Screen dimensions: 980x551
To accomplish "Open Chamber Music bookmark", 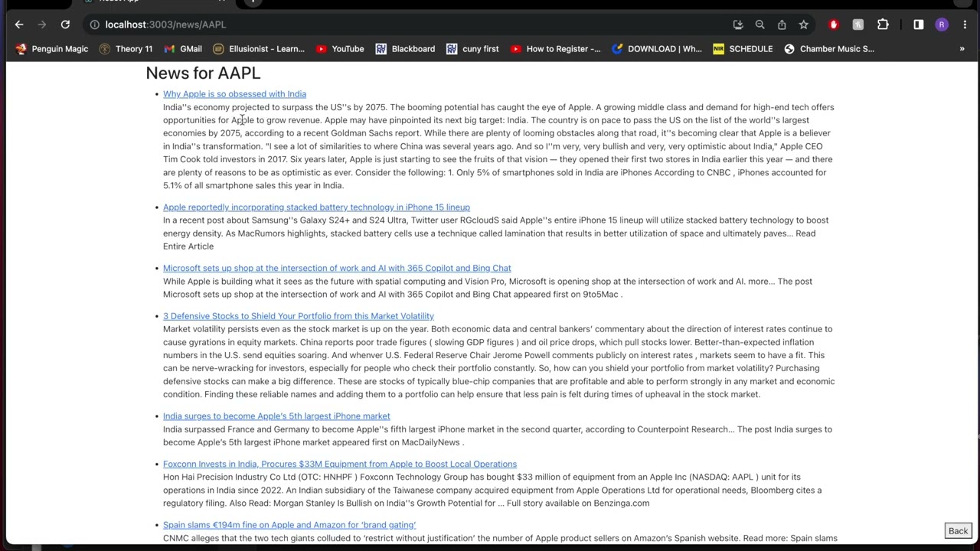I will pyautogui.click(x=829, y=49).
